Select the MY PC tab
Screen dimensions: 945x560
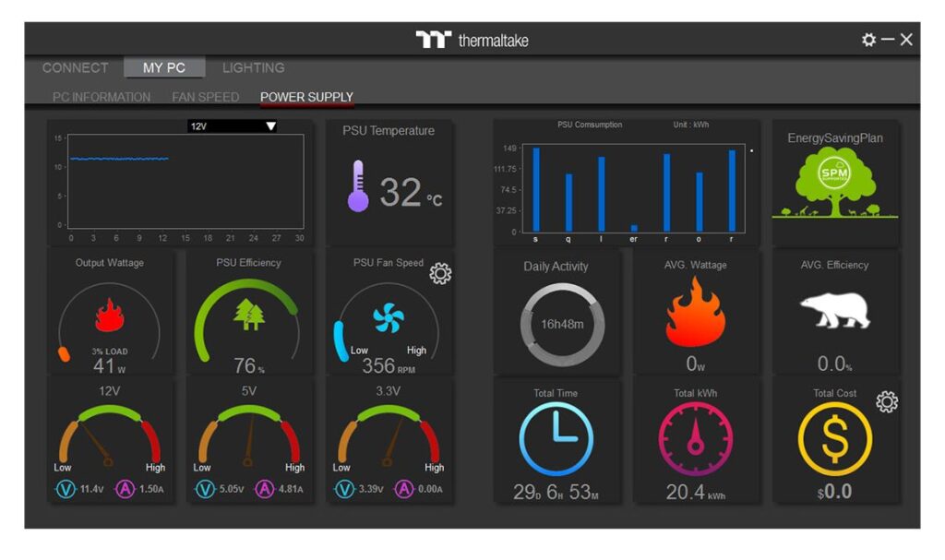[x=164, y=67]
